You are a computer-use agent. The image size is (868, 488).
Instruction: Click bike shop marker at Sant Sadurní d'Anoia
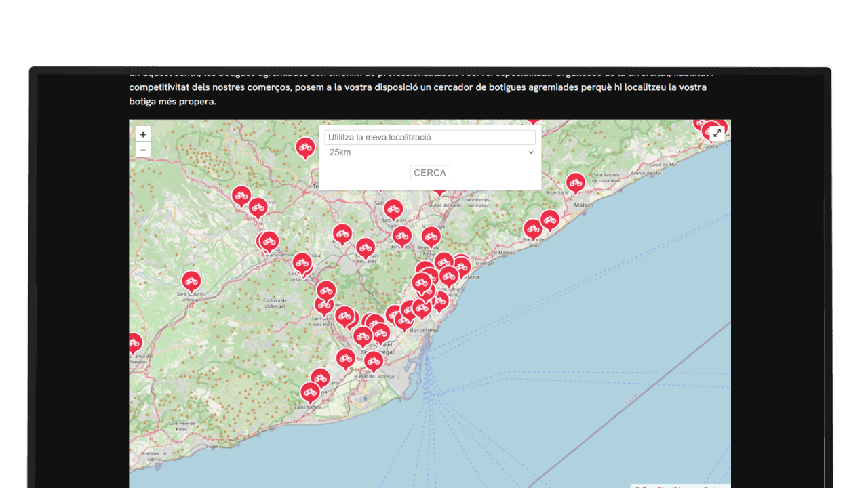coord(191,281)
